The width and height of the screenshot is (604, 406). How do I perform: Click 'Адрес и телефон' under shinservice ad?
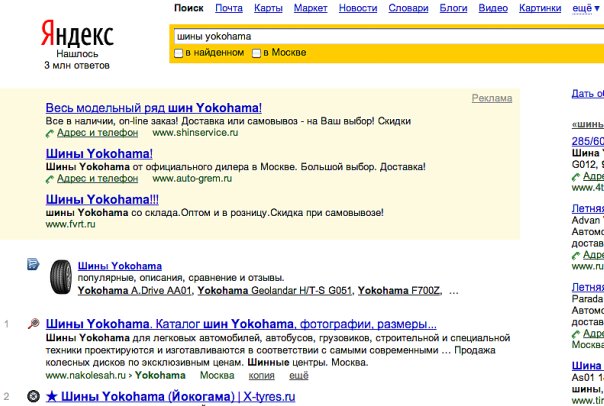[97, 133]
